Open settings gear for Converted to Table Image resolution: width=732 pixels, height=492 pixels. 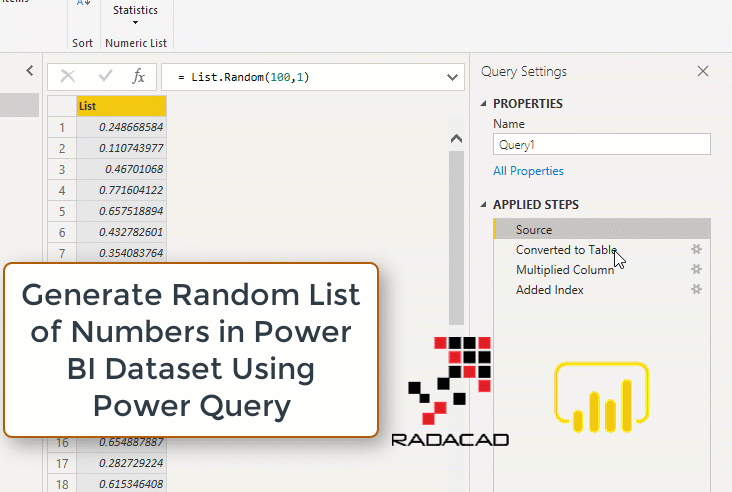[x=696, y=249]
